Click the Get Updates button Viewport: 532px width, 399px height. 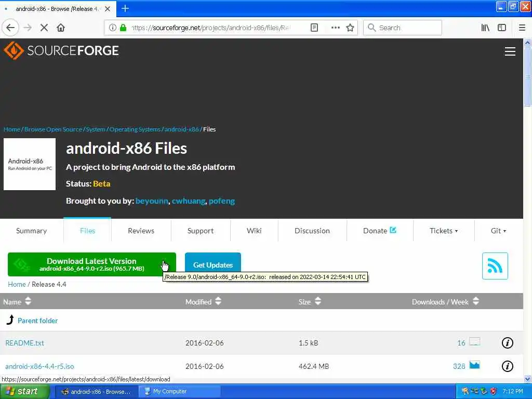point(213,264)
